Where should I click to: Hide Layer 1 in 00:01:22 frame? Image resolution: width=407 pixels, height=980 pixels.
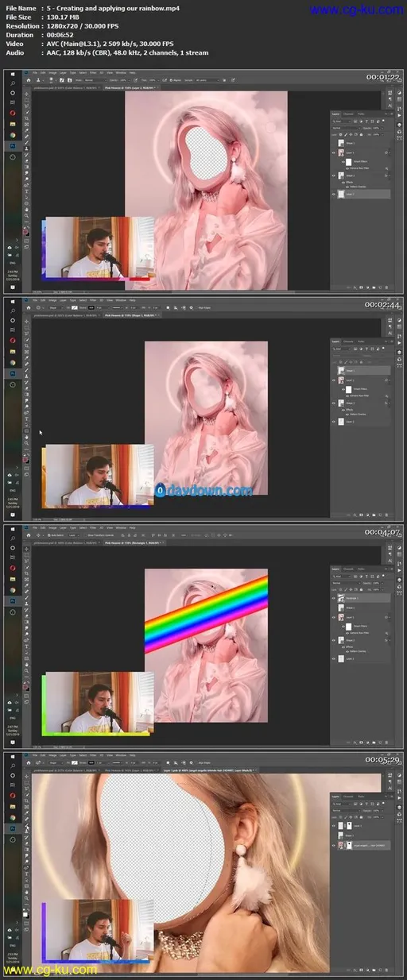tap(334, 152)
